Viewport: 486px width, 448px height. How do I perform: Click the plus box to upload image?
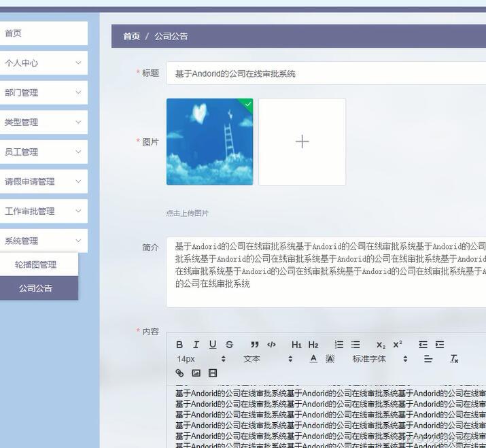coord(302,141)
